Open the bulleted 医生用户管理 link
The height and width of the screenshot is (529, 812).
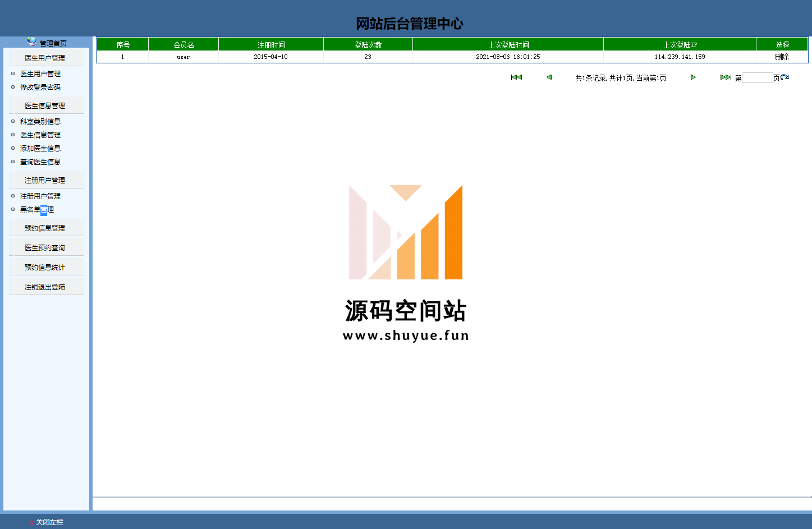(x=40, y=73)
